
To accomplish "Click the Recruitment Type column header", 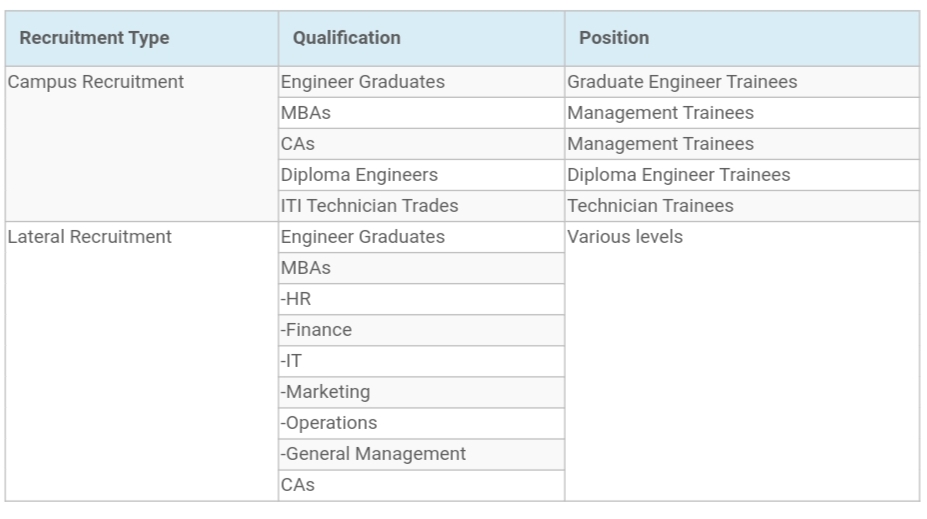I will (95, 38).
